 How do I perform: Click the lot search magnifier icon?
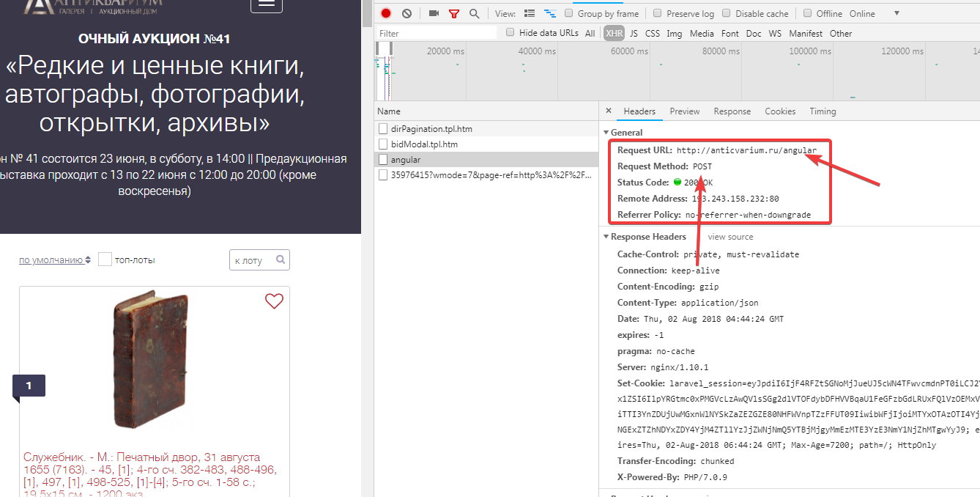[280, 259]
